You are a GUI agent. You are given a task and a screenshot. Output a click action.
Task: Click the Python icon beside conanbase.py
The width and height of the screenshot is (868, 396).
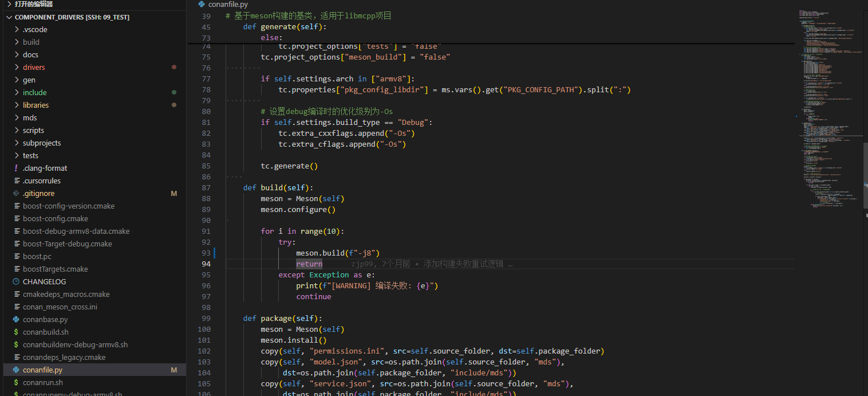(16, 319)
